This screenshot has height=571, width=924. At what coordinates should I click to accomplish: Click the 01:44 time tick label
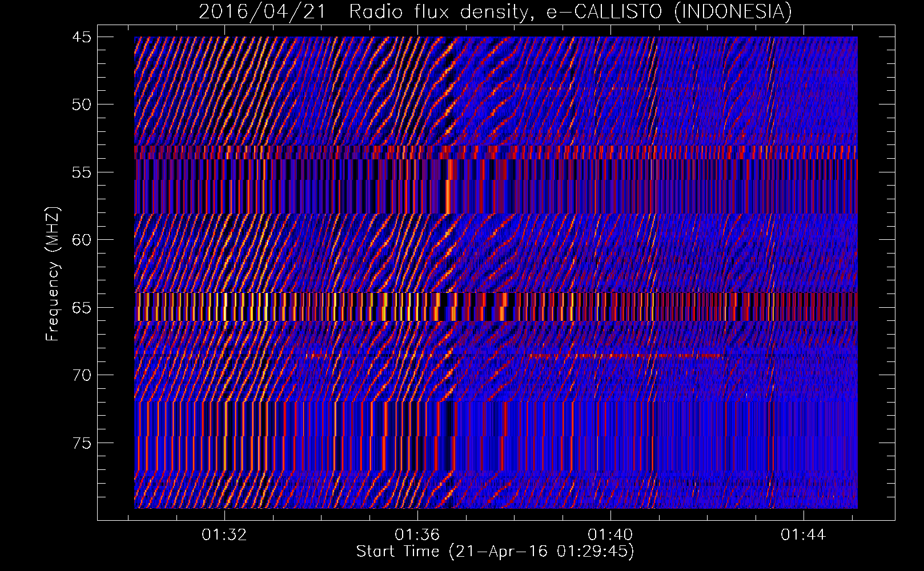tap(804, 534)
